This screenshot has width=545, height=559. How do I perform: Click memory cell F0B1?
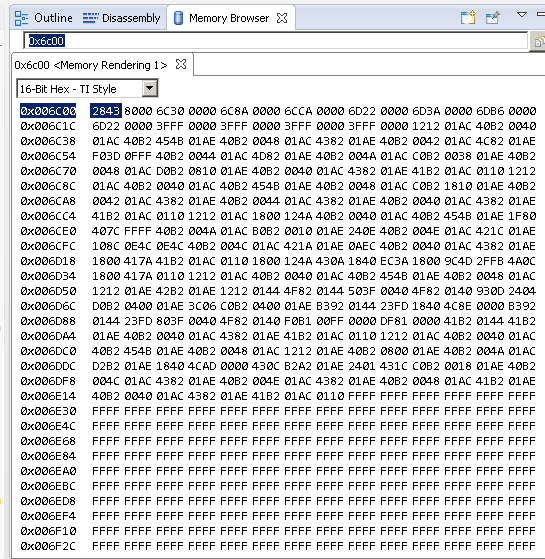(x=298, y=321)
